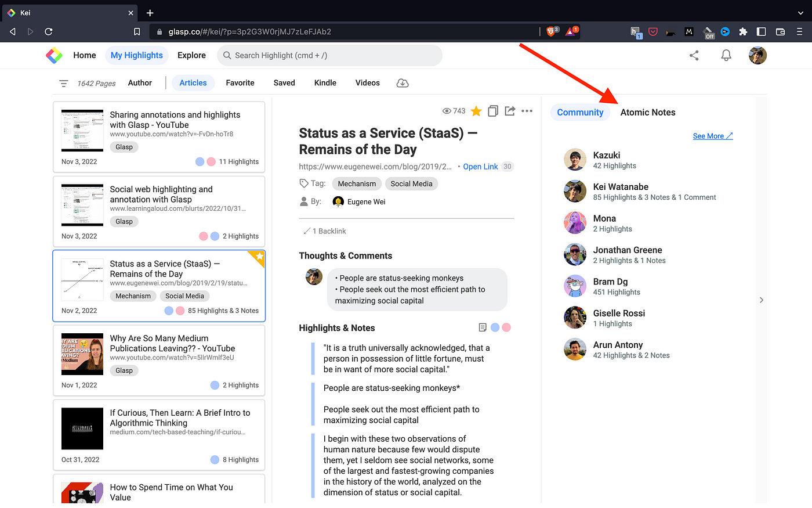Open the browser hamburger menu

(x=799, y=32)
